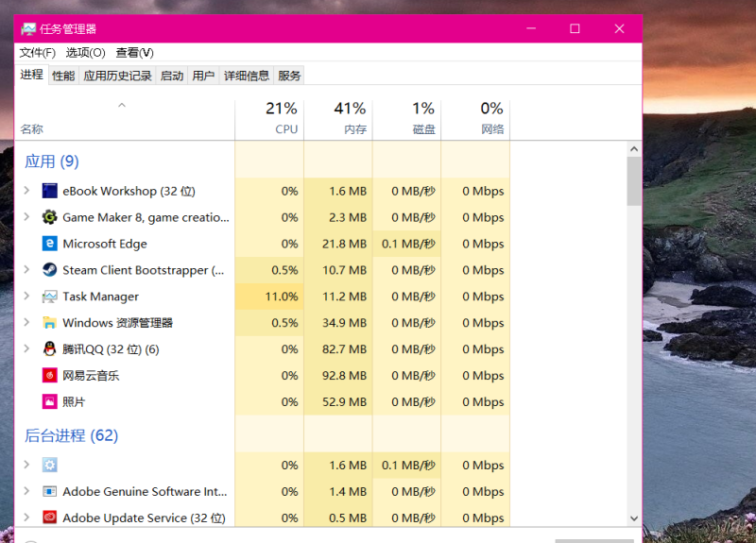Click Windows 资源管理器's 0.5% CPU cell
This screenshot has width=756, height=543.
coord(269,322)
